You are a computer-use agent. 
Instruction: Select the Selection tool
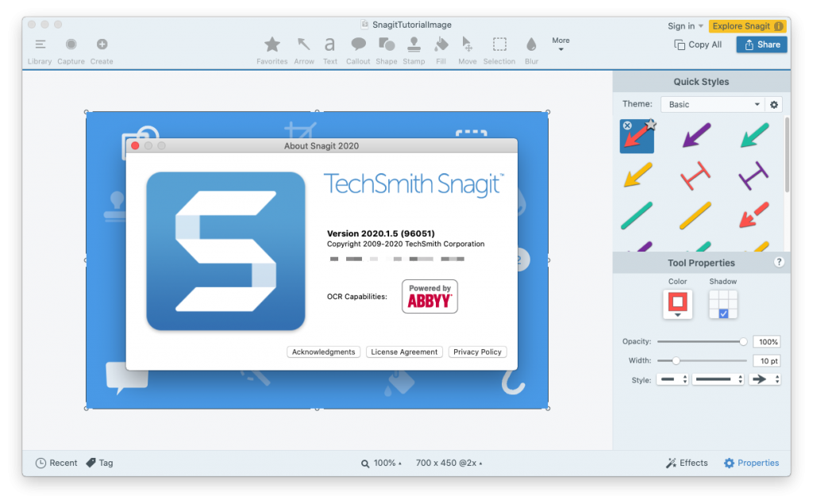pos(499,51)
